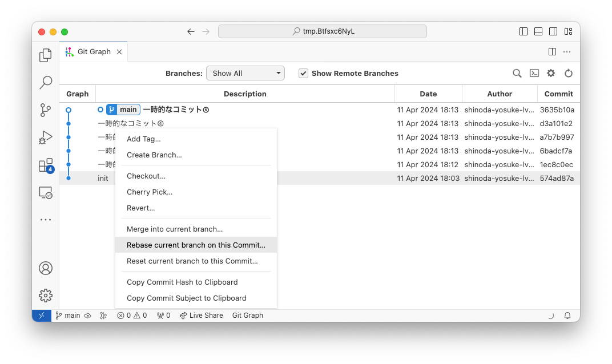612x364 pixels.
Task: Select commit hash a7b7b997
Action: [557, 137]
